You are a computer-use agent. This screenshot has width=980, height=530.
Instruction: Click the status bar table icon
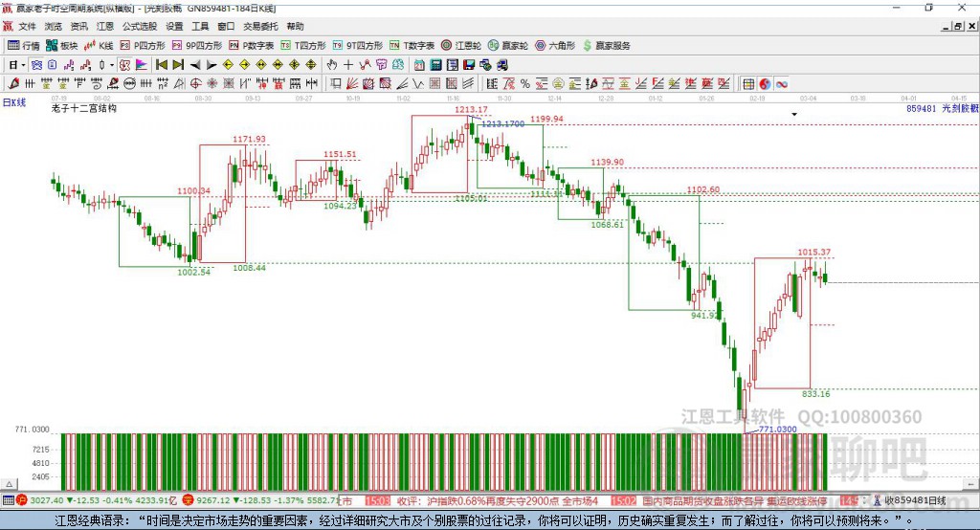[x=8, y=500]
